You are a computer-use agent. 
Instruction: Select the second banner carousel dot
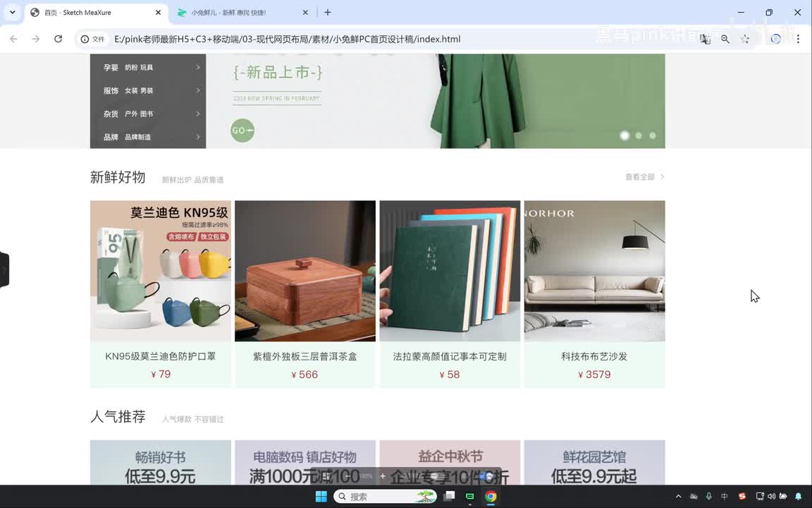639,135
